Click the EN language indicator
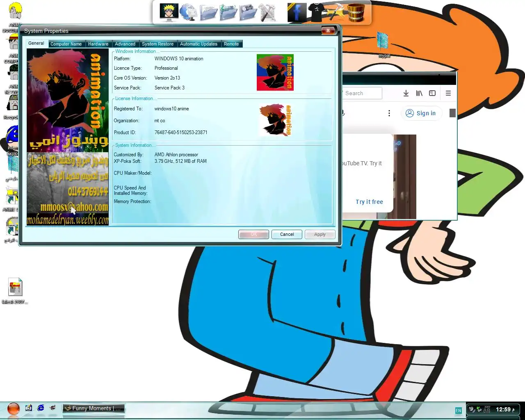 (x=458, y=410)
